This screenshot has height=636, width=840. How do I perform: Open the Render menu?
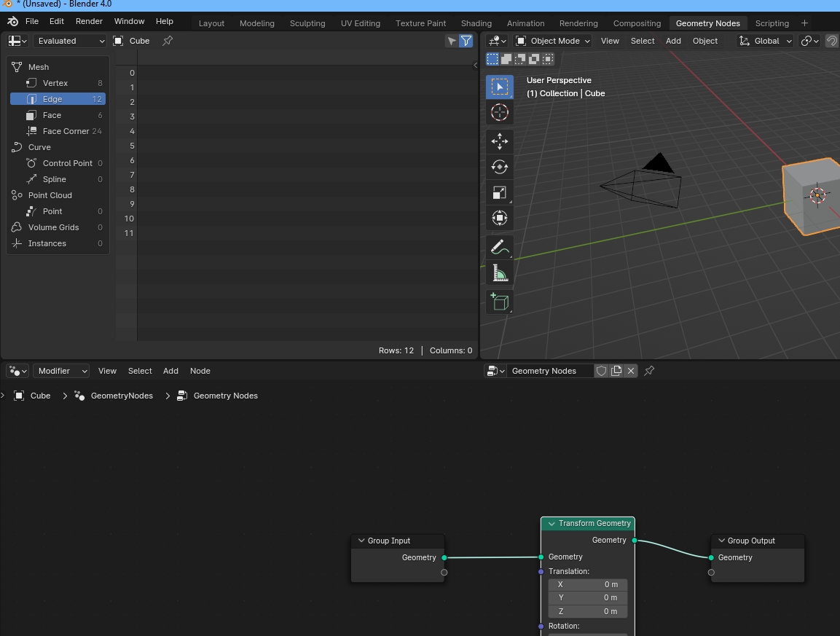coord(89,21)
